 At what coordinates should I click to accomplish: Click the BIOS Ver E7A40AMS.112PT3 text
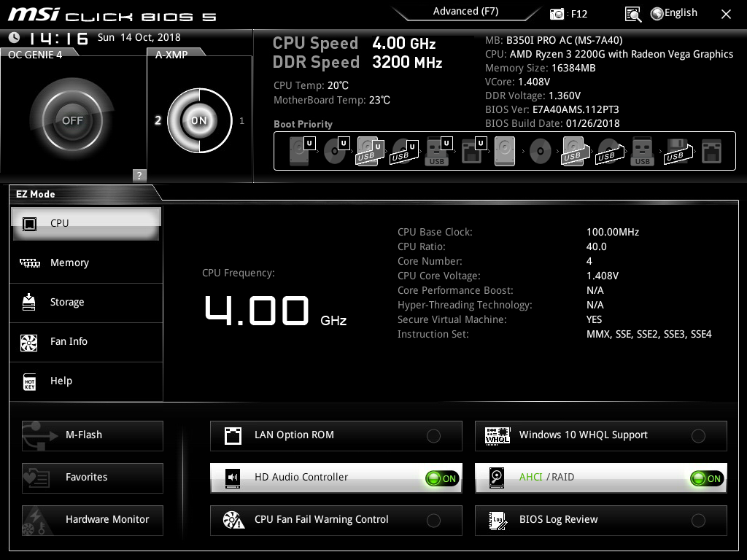coord(551,109)
